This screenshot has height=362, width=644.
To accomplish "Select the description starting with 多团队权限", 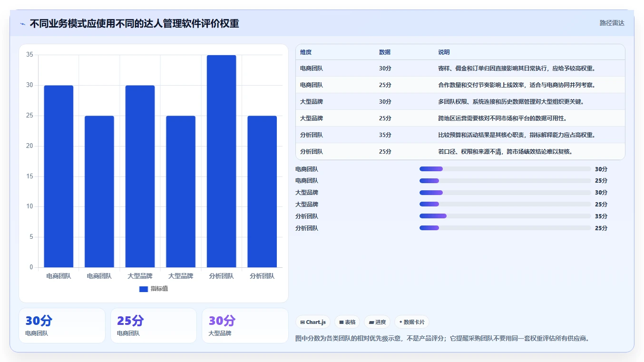I will [511, 102].
